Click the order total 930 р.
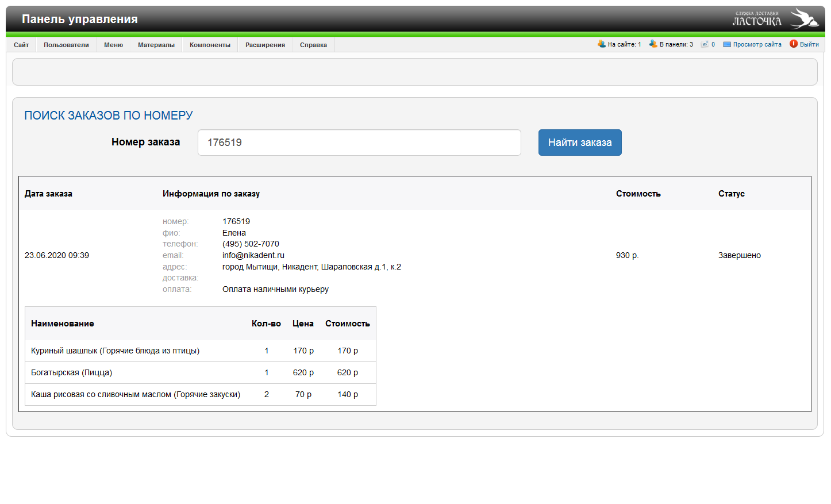This screenshot has height=504, width=831. coord(627,255)
